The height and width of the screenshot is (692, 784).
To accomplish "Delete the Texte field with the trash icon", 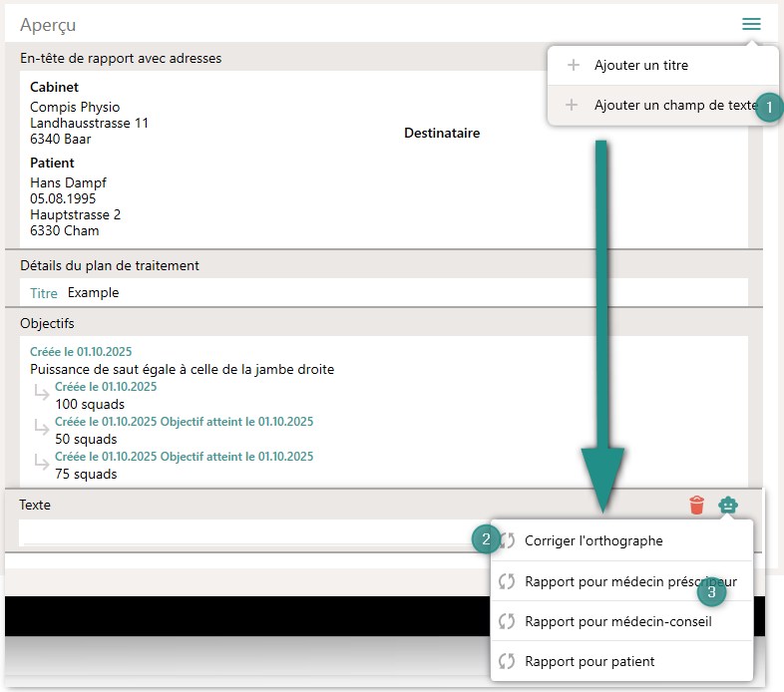I will click(697, 506).
